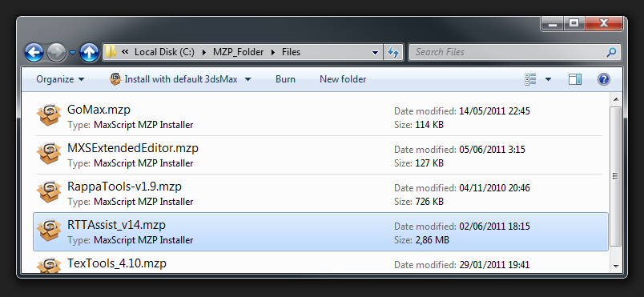The height and width of the screenshot is (297, 644).
Task: Click the refresh icon beside address bar
Action: click(393, 52)
